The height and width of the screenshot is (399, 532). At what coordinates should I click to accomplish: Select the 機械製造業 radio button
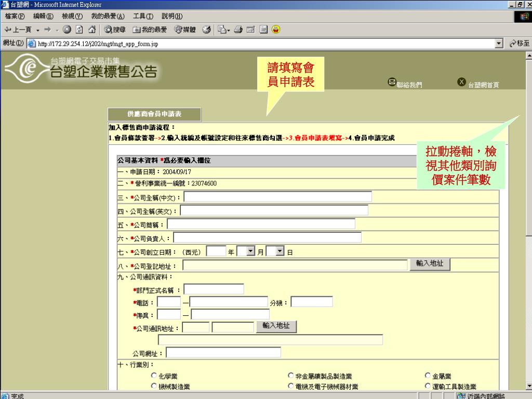154,386
